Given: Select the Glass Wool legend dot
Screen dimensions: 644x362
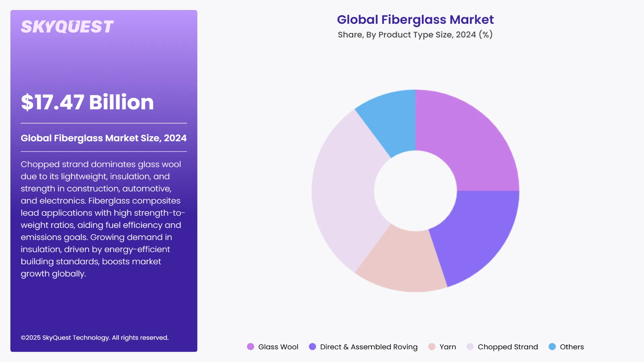Looking at the screenshot, I should click(251, 347).
